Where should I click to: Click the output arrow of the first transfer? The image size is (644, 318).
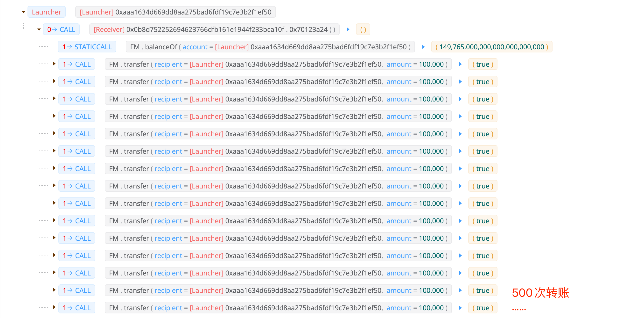click(x=460, y=64)
